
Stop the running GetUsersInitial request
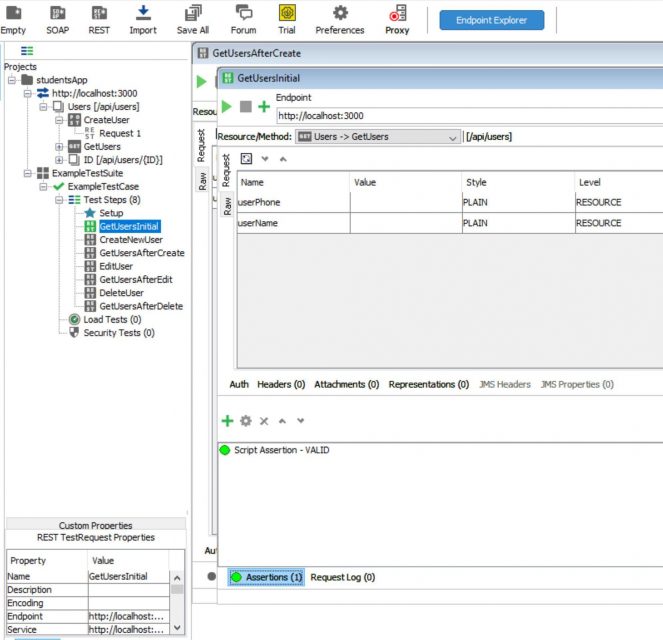[246, 107]
